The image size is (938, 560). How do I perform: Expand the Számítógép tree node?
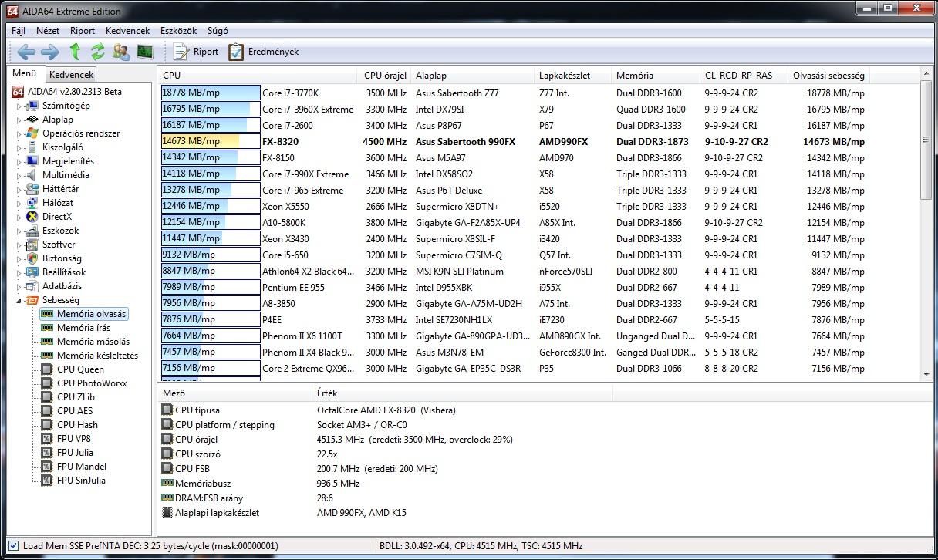point(19,106)
